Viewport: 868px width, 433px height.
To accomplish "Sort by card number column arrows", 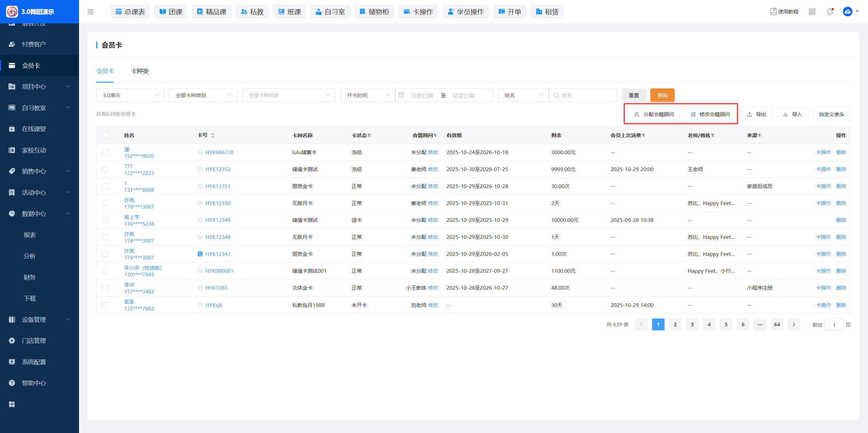I will 213,136.
